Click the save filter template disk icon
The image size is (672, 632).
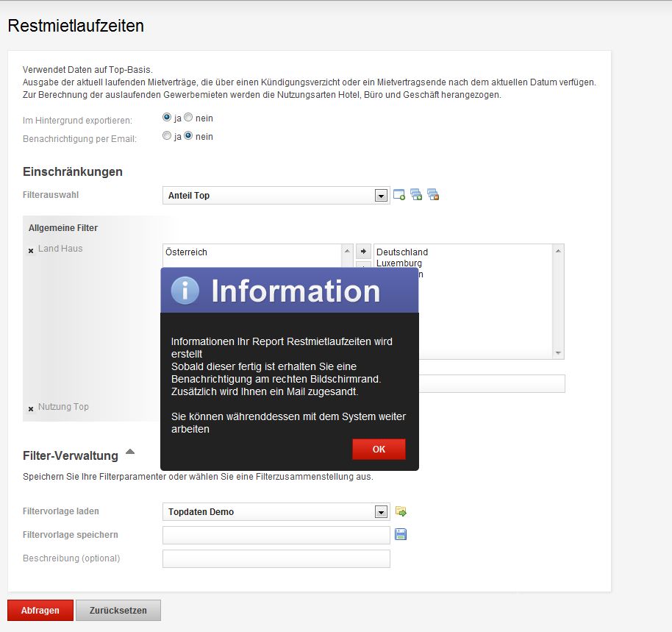coord(401,534)
